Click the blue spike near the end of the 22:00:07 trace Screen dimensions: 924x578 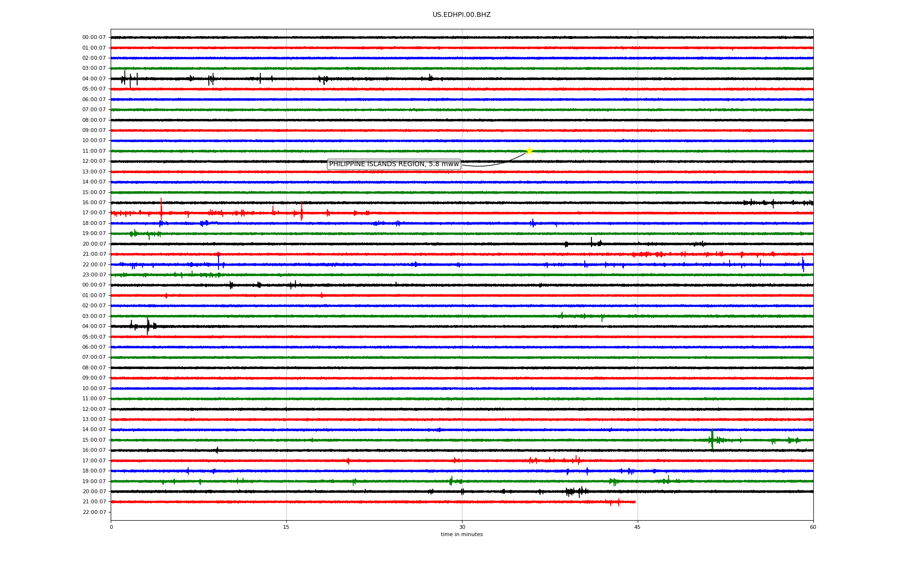(803, 264)
